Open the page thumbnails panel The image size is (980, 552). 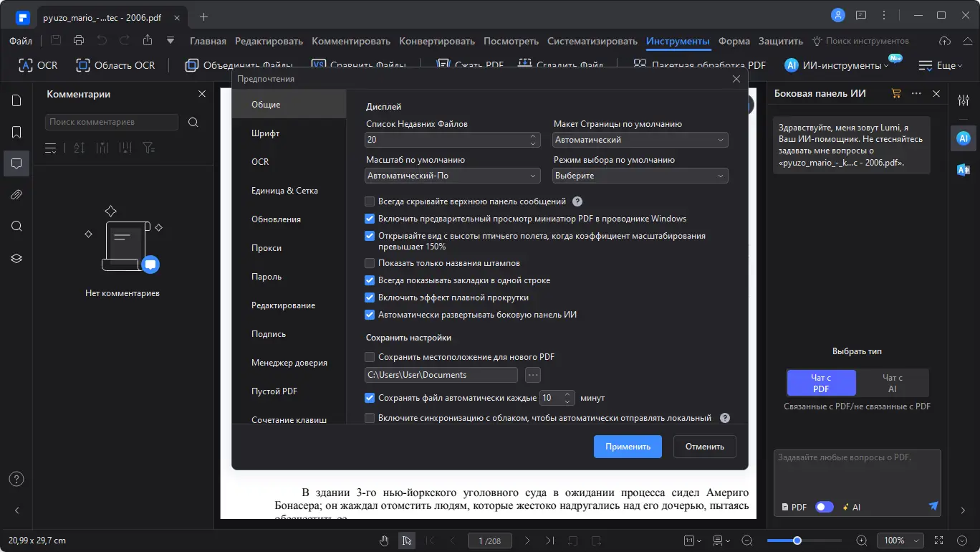tap(16, 100)
